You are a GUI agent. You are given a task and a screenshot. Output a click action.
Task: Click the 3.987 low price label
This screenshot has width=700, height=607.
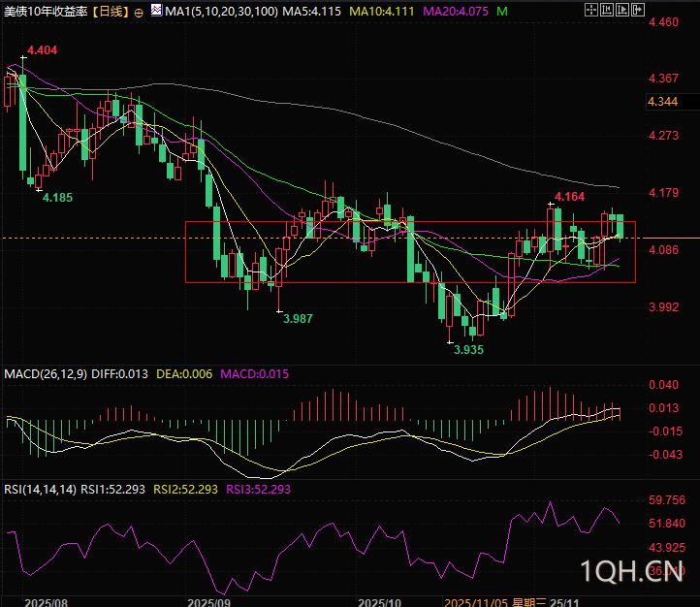[x=299, y=319]
